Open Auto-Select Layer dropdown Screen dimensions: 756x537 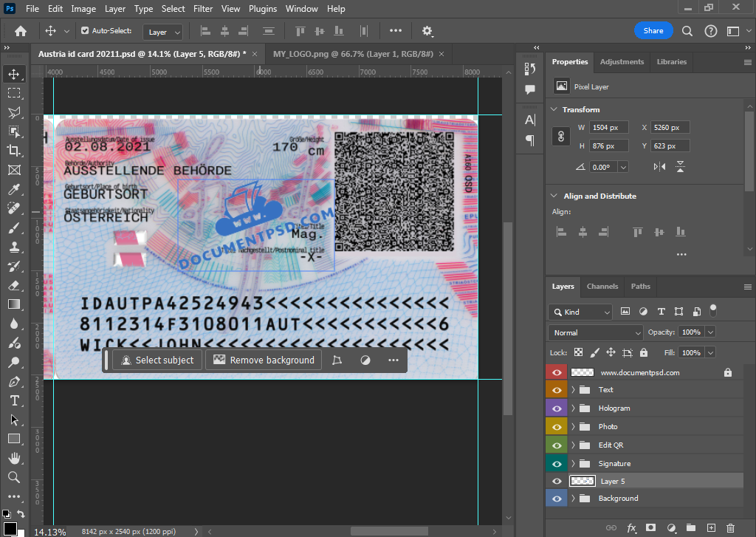click(163, 32)
